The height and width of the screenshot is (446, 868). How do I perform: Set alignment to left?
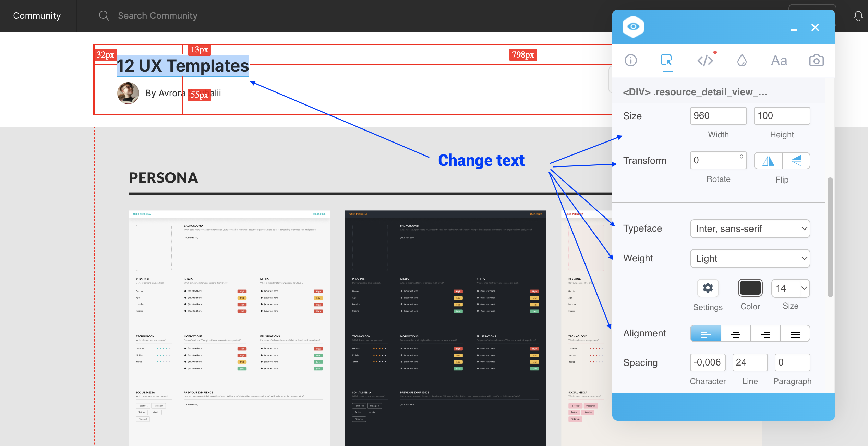click(x=706, y=333)
